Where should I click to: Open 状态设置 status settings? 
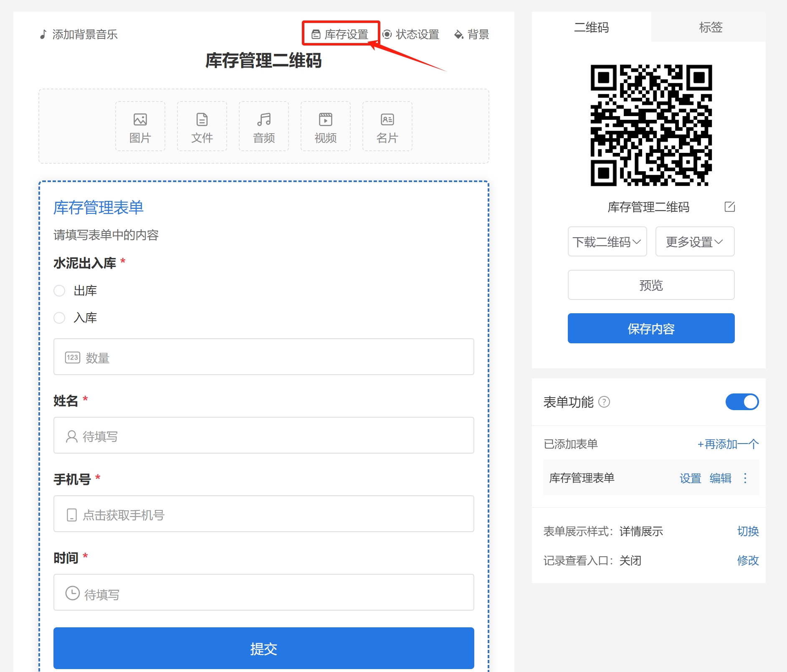[x=411, y=34]
